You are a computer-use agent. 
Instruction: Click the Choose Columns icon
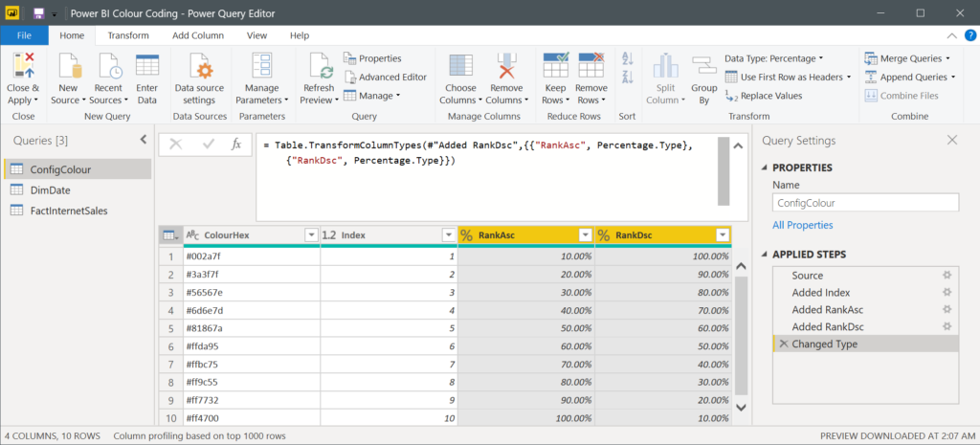pos(460,66)
